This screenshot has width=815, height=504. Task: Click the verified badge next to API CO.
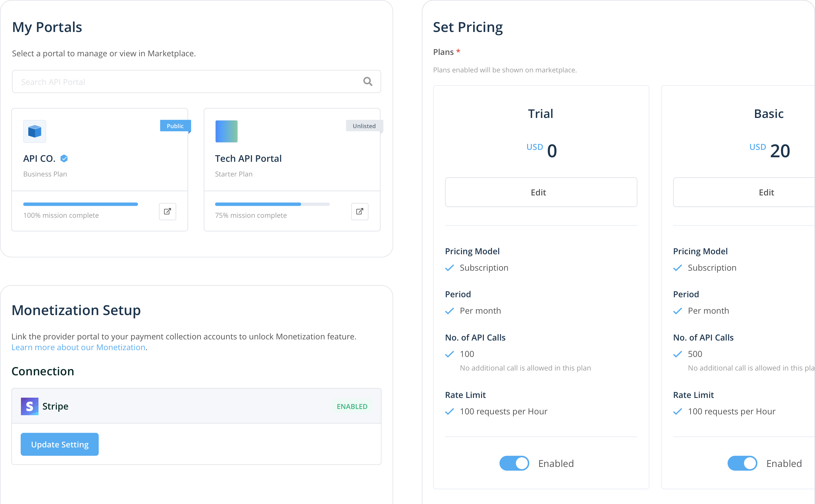tap(64, 159)
